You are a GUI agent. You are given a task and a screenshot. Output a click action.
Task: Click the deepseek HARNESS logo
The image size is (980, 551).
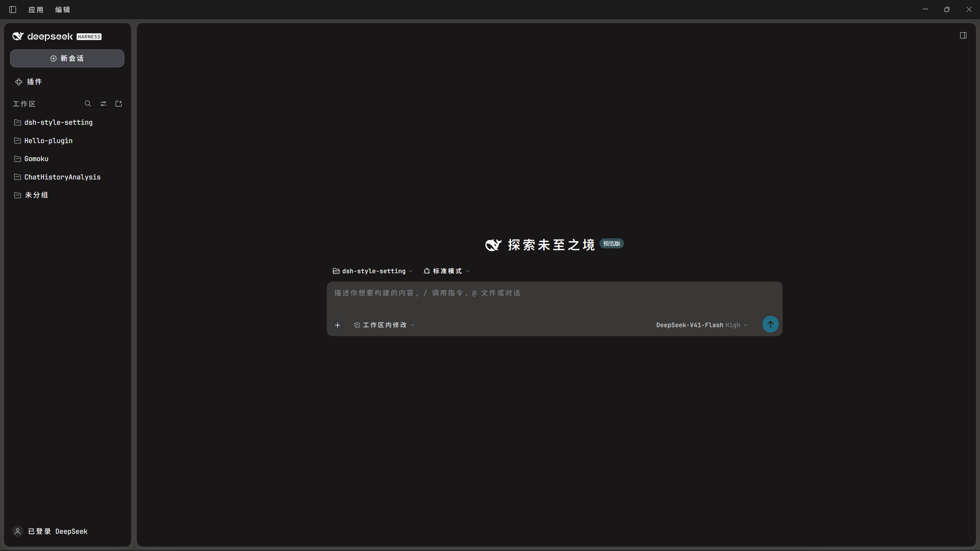point(57,36)
